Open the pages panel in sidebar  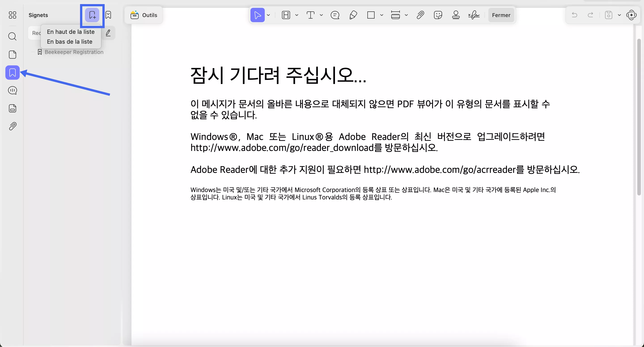click(12, 55)
